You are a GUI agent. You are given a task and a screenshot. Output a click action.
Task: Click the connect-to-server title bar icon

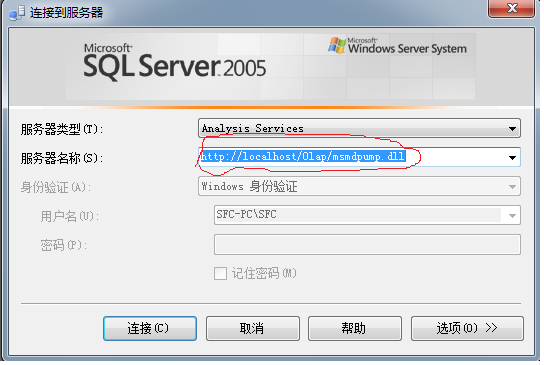[17, 13]
